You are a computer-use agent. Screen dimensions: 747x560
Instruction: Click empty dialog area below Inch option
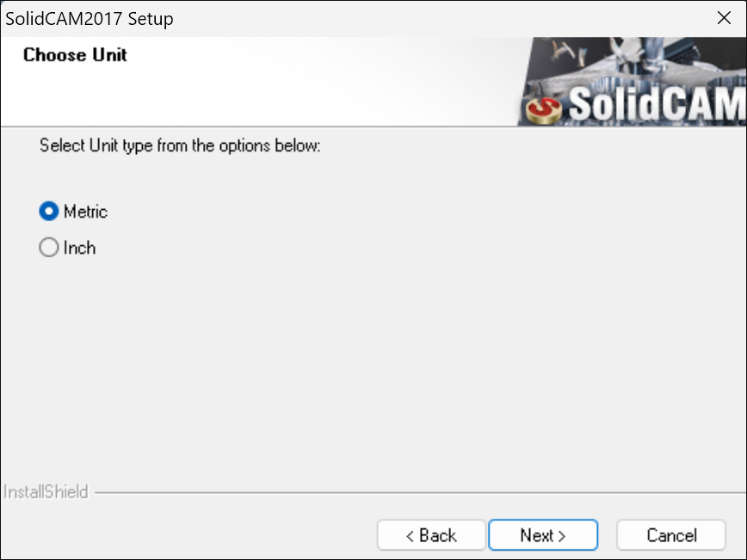(x=372, y=372)
